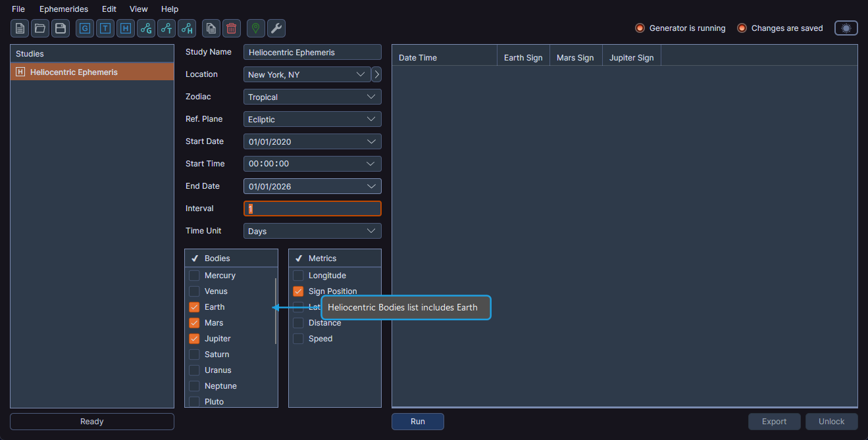Screen dimensions: 868x440
Task: Open the Location dropdown list
Action: [307, 74]
